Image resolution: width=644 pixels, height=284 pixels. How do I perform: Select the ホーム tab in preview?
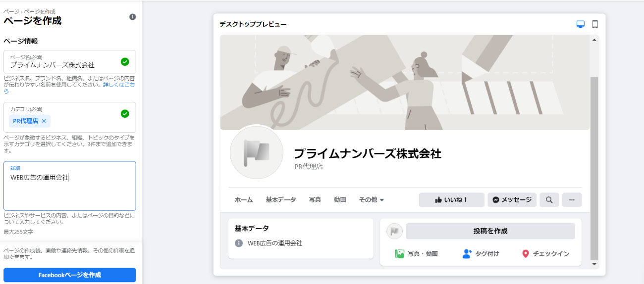tap(244, 200)
